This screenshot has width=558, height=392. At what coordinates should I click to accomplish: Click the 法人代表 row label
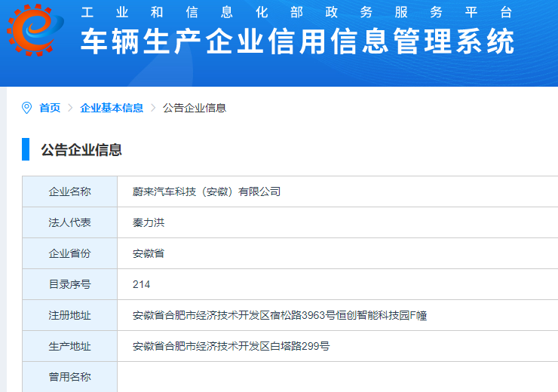coord(69,222)
